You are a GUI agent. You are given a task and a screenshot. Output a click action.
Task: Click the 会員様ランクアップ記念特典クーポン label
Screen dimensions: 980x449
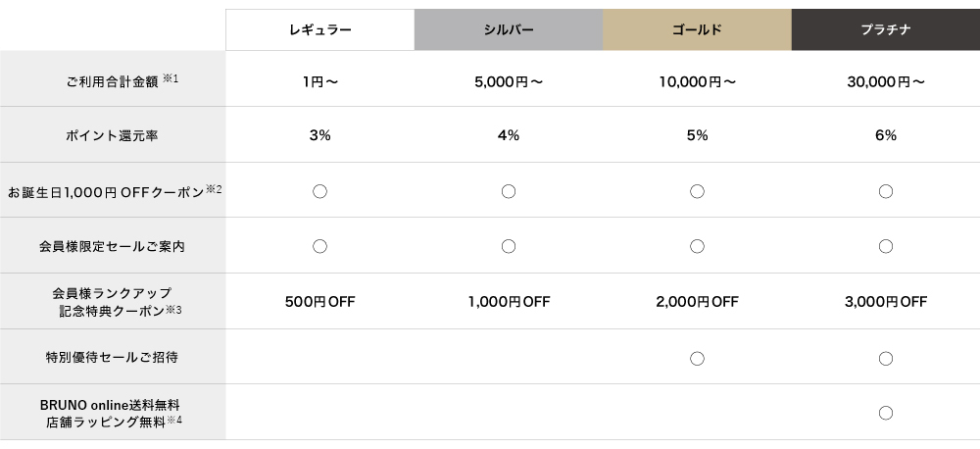tap(115, 302)
